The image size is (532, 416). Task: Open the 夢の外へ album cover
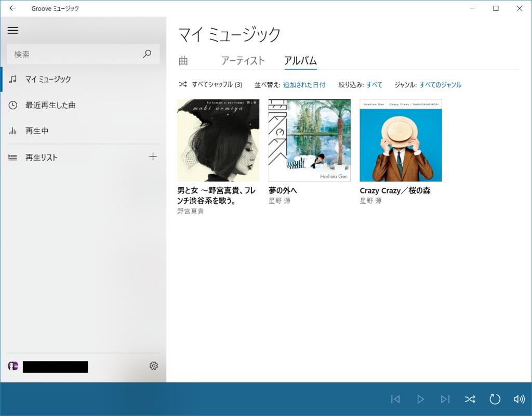point(310,140)
